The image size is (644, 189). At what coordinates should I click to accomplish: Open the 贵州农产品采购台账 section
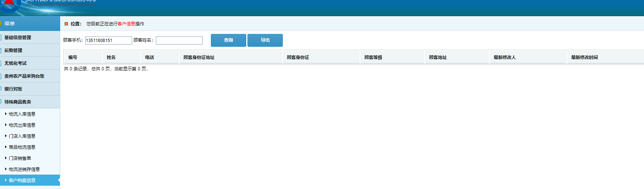click(x=24, y=76)
